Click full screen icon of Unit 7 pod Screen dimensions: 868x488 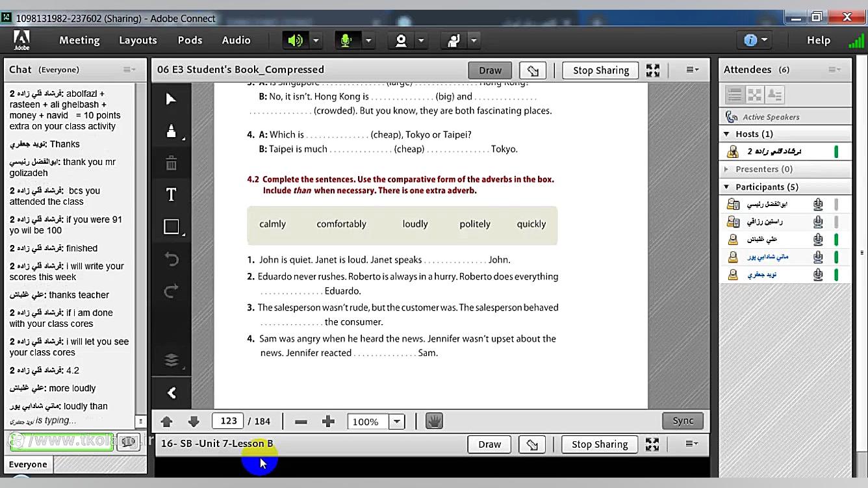[652, 444]
